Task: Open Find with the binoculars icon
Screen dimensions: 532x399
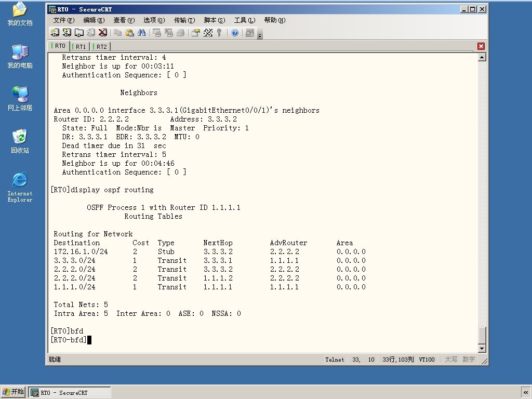Action: coord(141,33)
